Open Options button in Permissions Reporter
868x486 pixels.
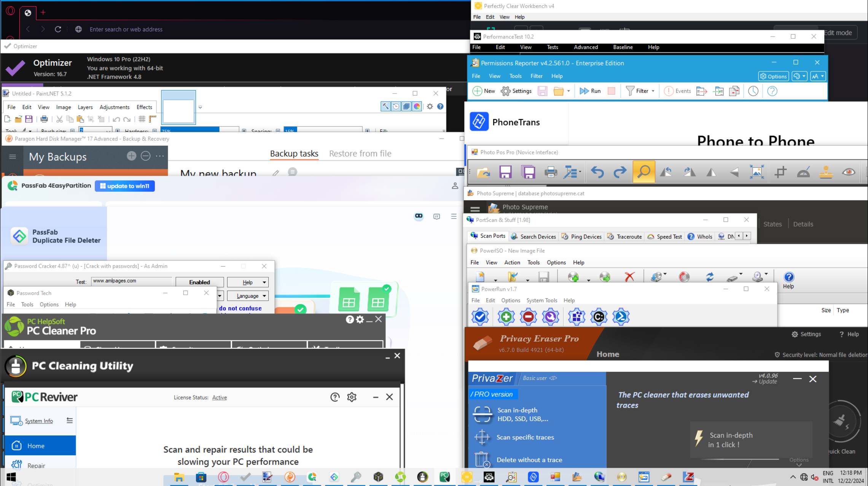(773, 76)
